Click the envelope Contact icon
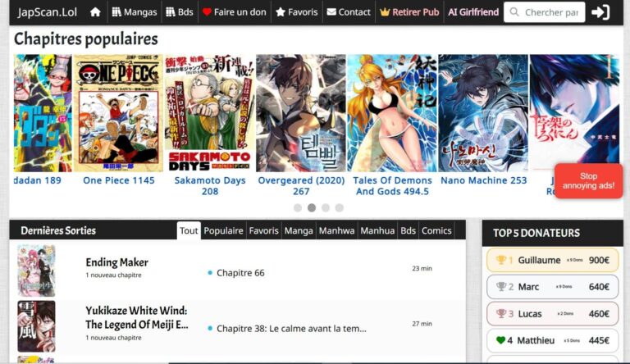Image resolution: width=630 pixels, height=364 pixels. (331, 12)
